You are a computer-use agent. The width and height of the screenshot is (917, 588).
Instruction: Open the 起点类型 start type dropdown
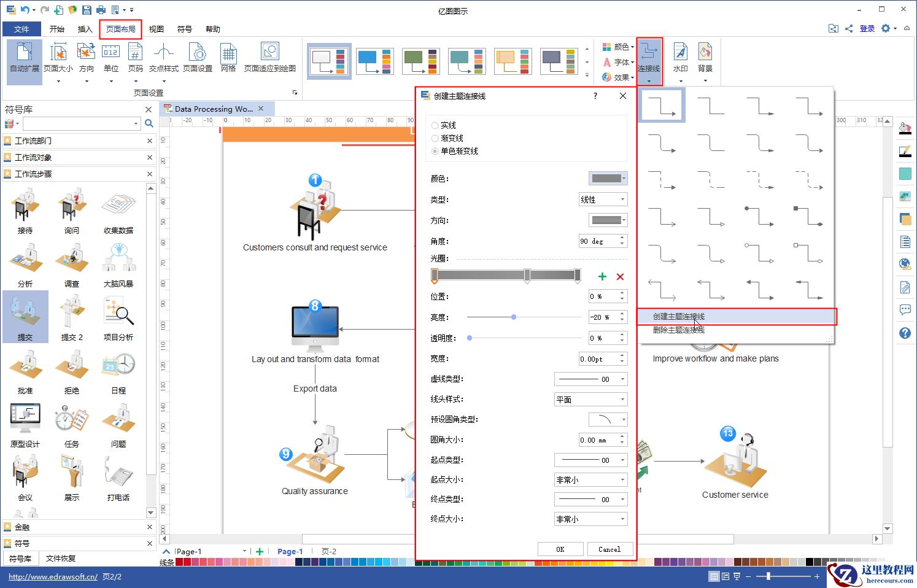click(x=591, y=460)
